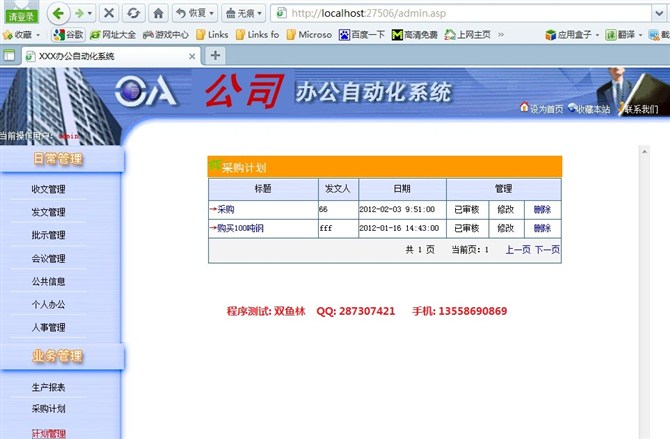Click the page scrollbar up arrow
Image resolution: width=670 pixels, height=439 pixels.
tap(644, 151)
